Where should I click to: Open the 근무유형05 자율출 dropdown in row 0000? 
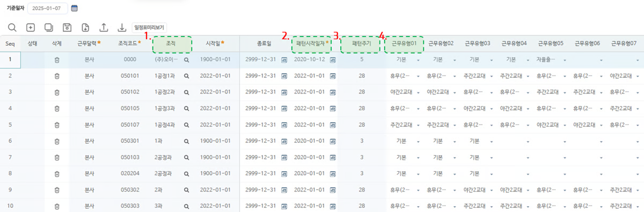point(564,60)
